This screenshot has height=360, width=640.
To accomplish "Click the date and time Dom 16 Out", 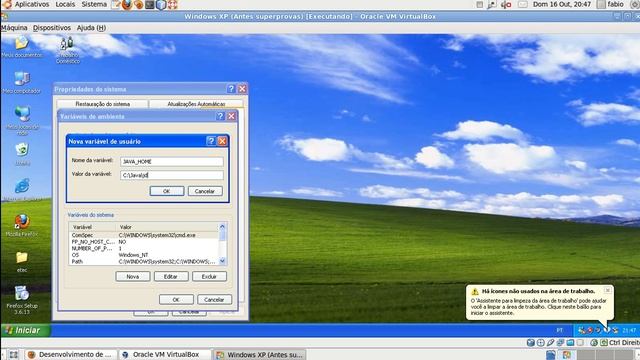I will pos(562,4).
